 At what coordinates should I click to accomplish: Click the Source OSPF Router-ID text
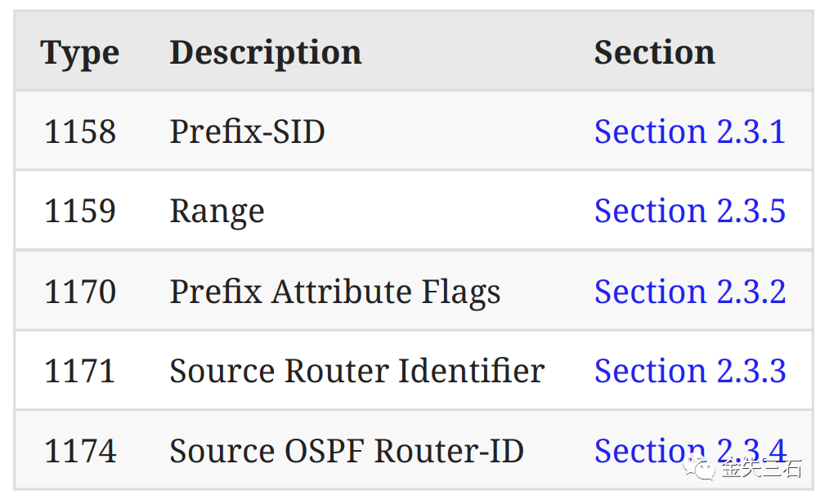coord(346,451)
